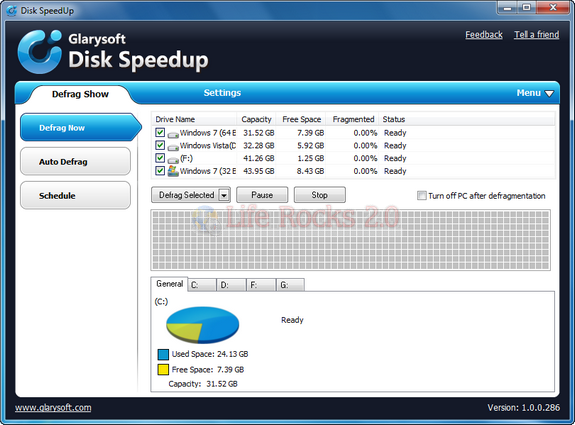Open the Auto Defrag section

[76, 162]
